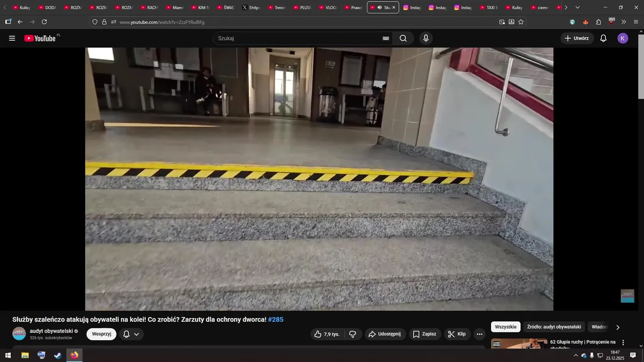Click the browser forward arrow
This screenshot has width=644, height=362.
click(x=32, y=22)
